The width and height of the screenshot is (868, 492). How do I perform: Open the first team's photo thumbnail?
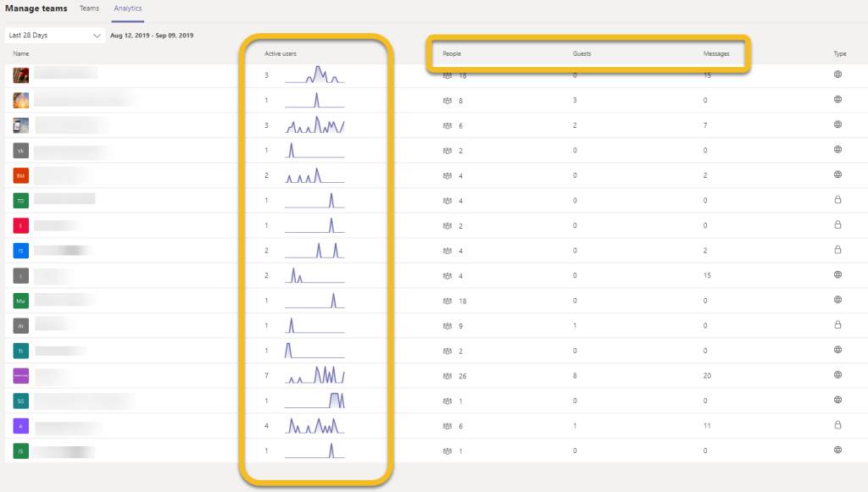tap(21, 75)
